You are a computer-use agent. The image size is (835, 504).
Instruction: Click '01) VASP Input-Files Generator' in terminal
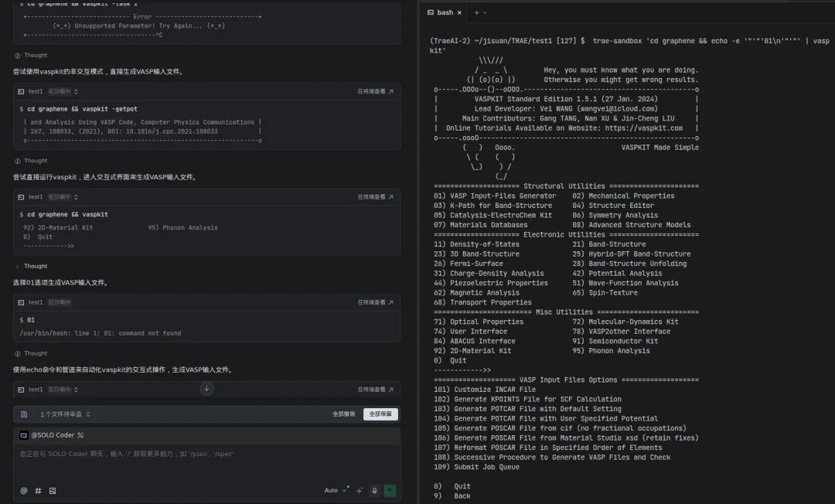tap(495, 196)
